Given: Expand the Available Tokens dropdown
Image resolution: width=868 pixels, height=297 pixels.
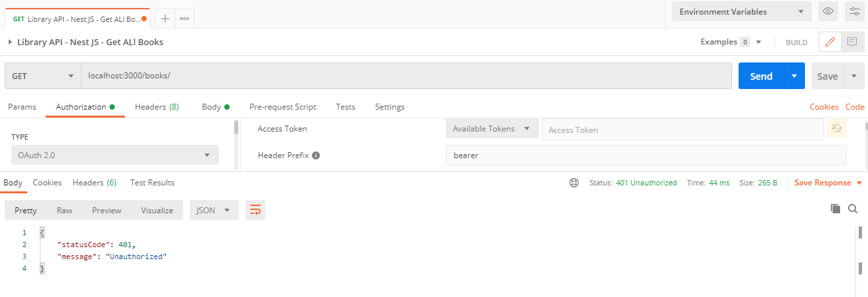Looking at the screenshot, I should tap(492, 129).
